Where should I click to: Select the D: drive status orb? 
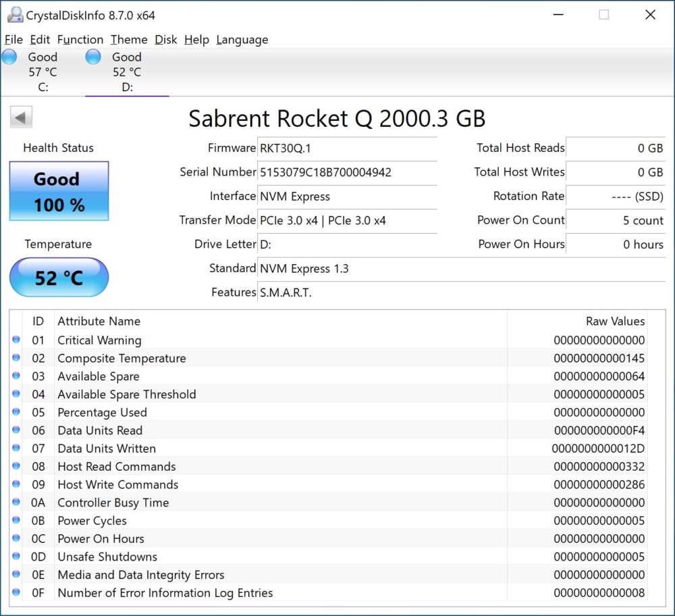click(93, 57)
